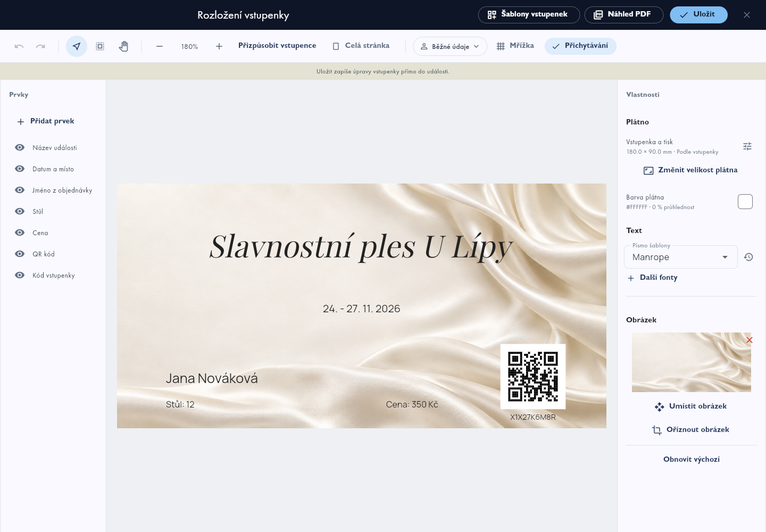The width and height of the screenshot is (766, 532).
Task: Select the pointer arrow tool
Action: 77,46
